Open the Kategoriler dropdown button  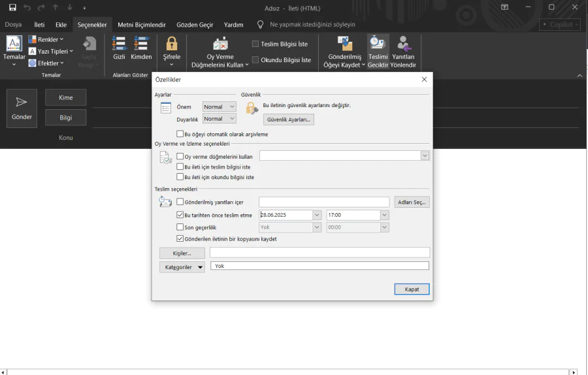[182, 267]
